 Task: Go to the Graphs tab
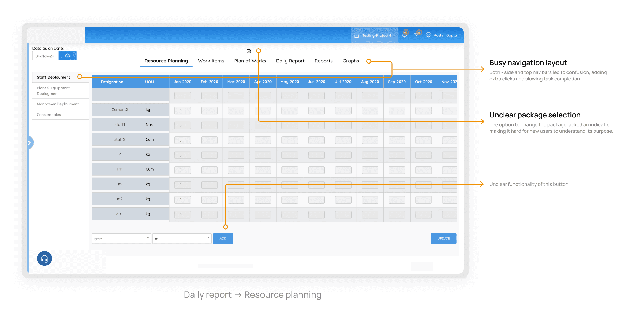[x=351, y=61]
